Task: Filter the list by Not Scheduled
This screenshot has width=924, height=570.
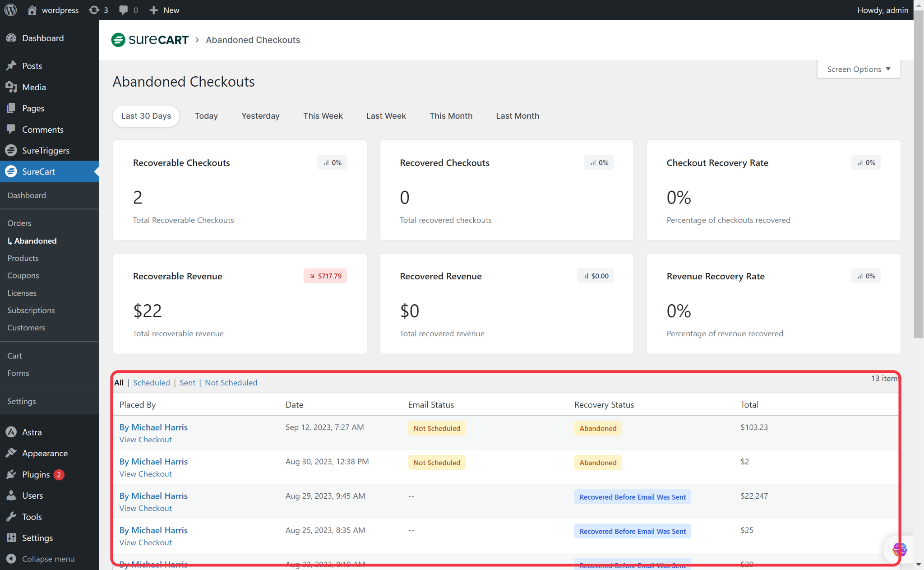Action: coord(231,383)
